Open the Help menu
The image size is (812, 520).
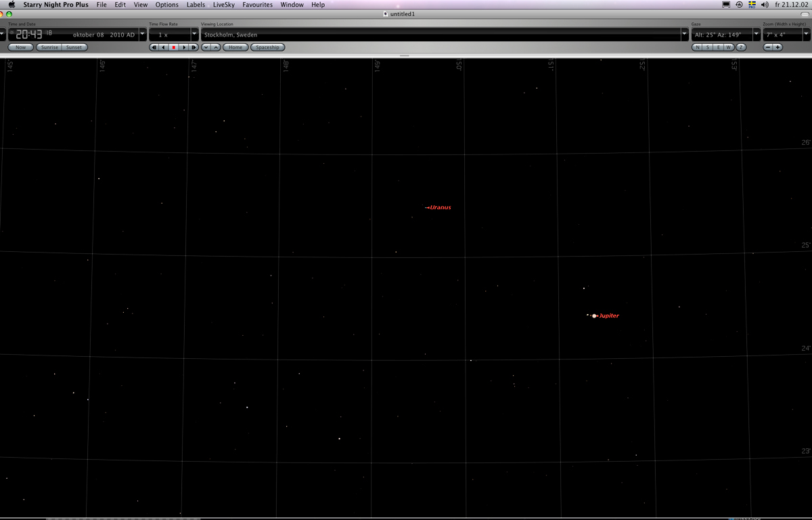318,5
